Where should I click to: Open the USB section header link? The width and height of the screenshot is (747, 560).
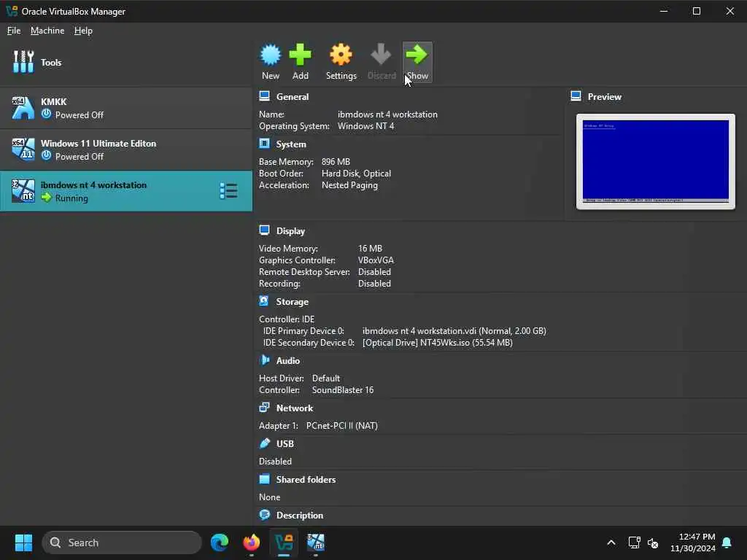coord(285,444)
